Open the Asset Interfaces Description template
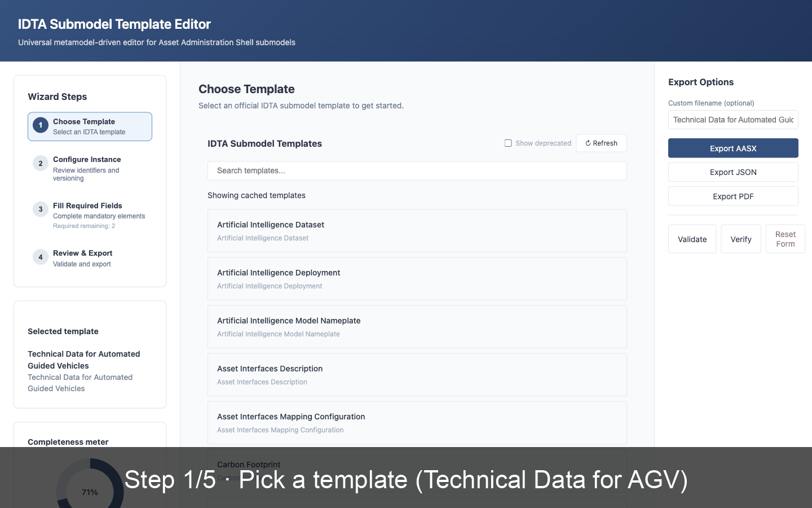 coord(417,374)
